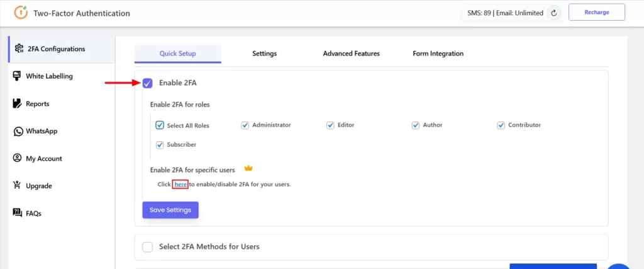The width and height of the screenshot is (644, 269).
Task: Uncheck the Author role checkbox
Action: click(416, 125)
